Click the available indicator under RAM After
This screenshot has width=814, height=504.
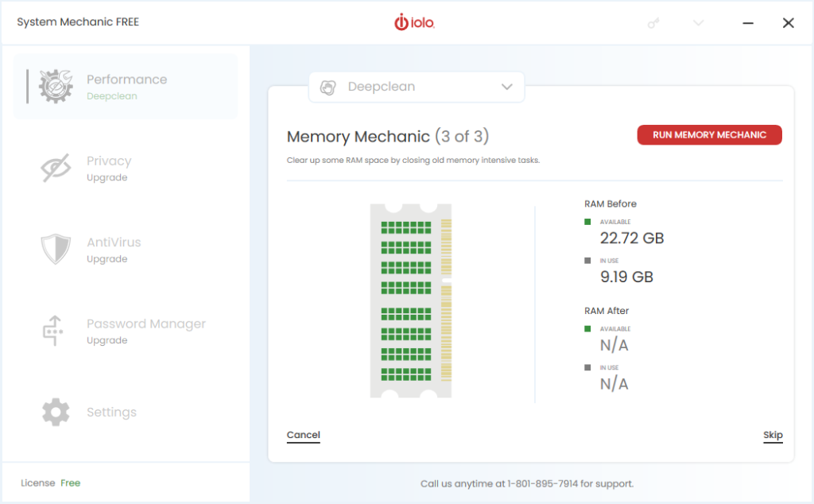click(587, 328)
